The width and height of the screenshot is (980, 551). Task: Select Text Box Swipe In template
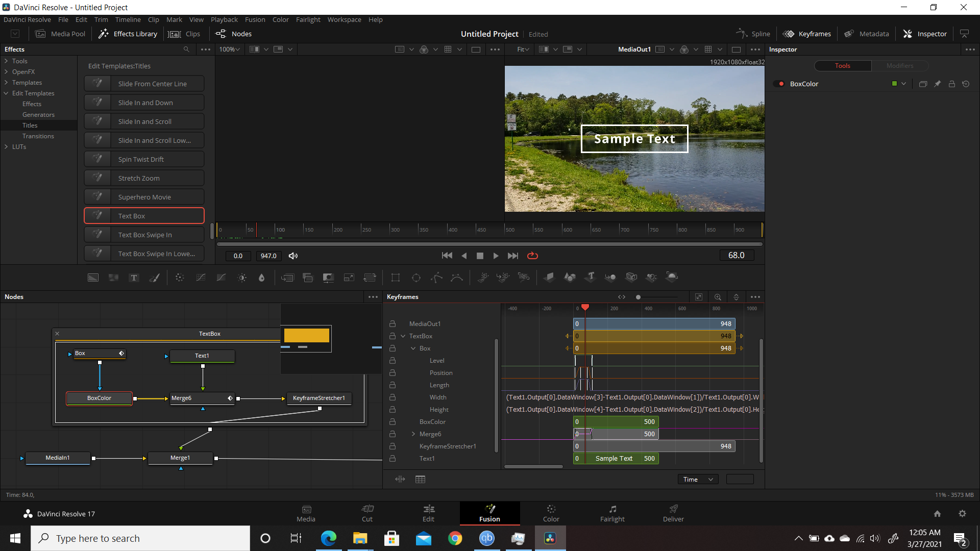[144, 235]
